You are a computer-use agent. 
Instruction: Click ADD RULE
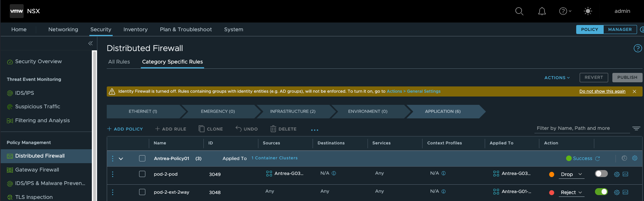point(170,129)
